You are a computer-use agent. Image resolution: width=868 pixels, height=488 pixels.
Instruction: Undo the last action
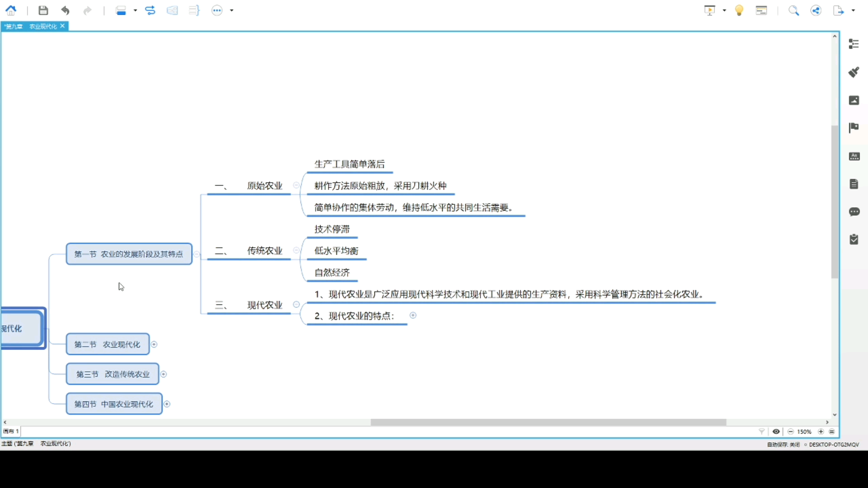(x=66, y=10)
